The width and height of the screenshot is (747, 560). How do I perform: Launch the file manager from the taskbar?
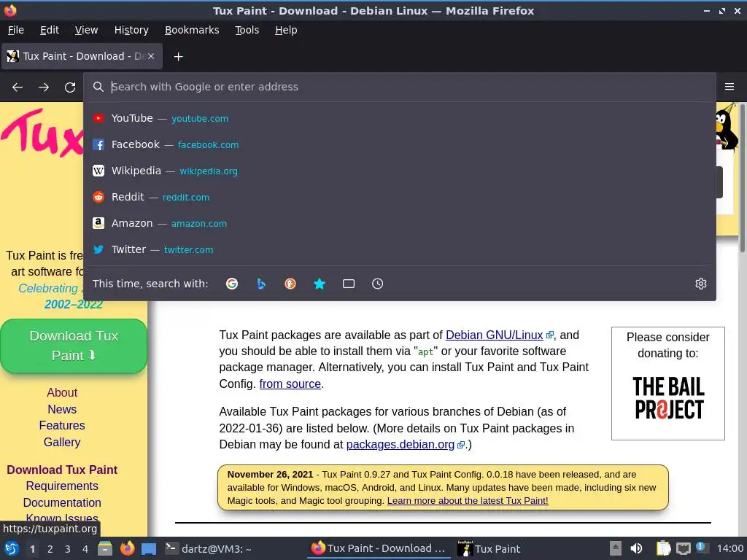(105, 548)
